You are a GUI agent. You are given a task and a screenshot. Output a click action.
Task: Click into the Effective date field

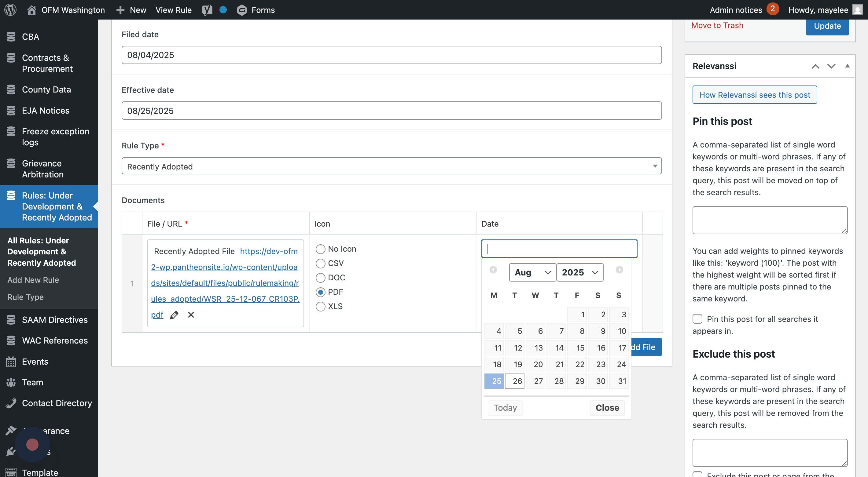391,111
